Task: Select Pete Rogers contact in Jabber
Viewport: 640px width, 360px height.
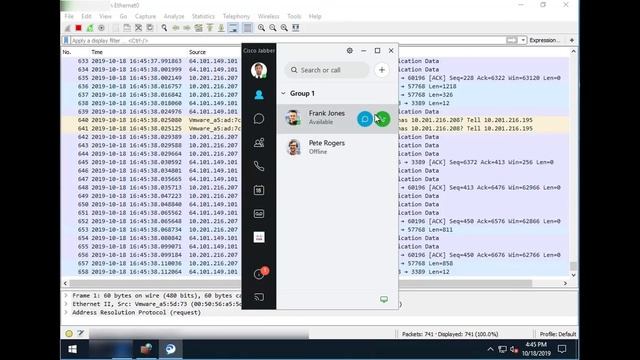Action: coord(337,147)
